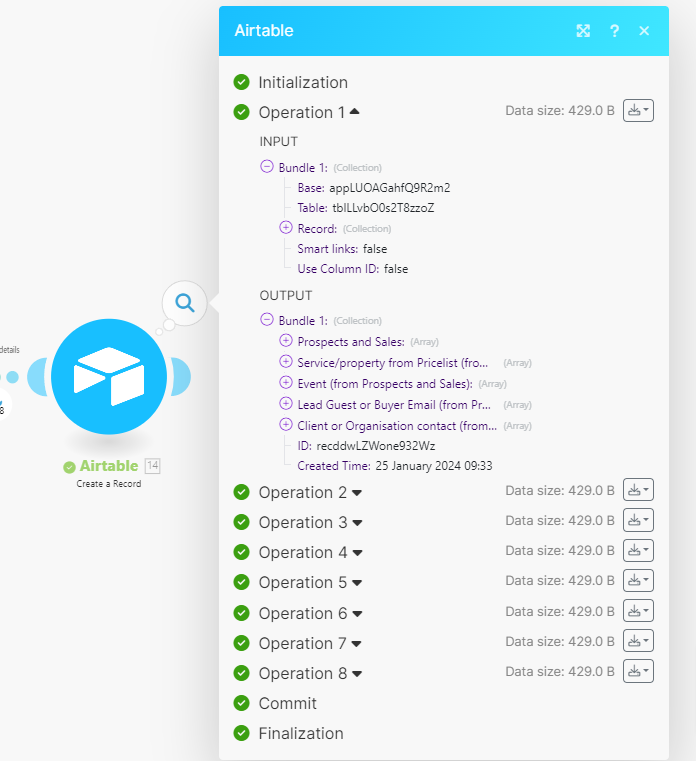Click the Smart links false value
696x761 pixels.
[375, 249]
